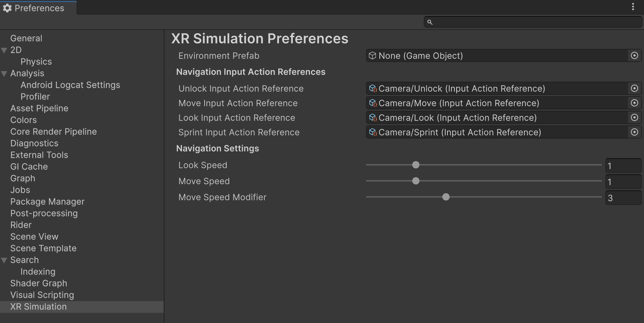Open object picker for Environment Prefab
Screen dimensions: 644x323
tap(634, 55)
